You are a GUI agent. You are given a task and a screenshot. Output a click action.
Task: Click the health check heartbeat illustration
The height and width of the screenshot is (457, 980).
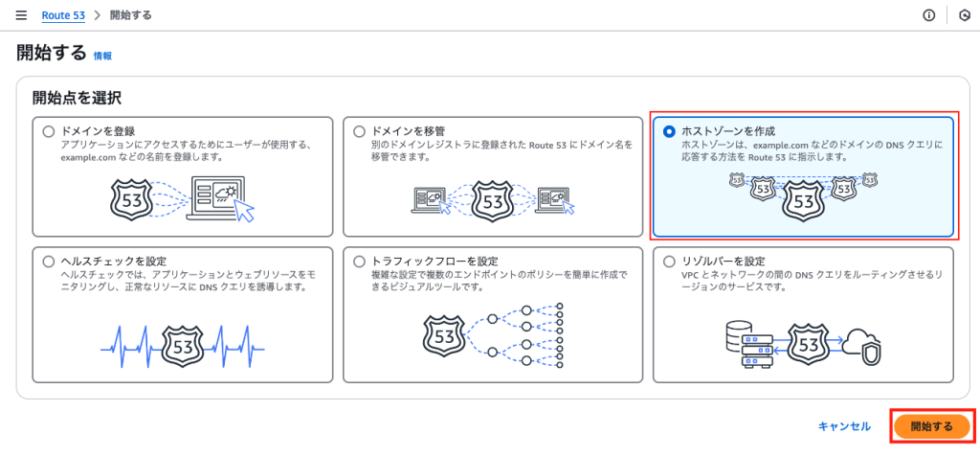(x=183, y=346)
